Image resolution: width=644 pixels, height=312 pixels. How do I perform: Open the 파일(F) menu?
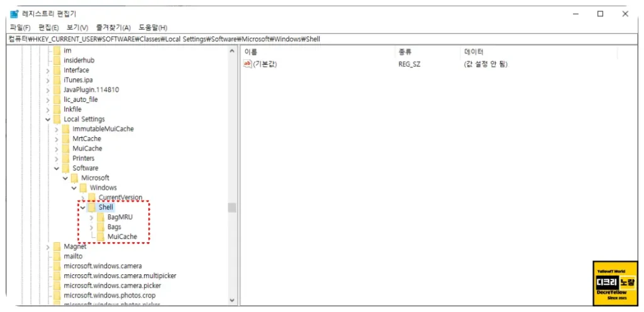click(20, 28)
